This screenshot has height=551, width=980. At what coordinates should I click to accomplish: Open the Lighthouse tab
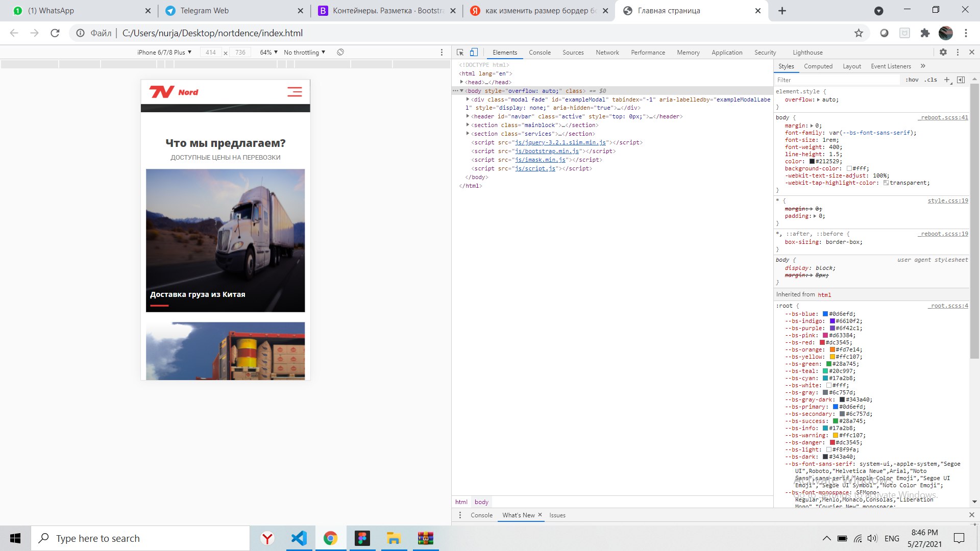(x=807, y=52)
